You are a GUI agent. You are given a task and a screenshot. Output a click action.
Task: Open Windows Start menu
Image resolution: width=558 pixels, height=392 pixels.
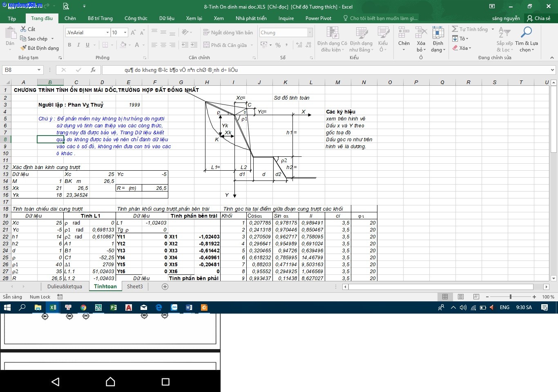coord(7,307)
